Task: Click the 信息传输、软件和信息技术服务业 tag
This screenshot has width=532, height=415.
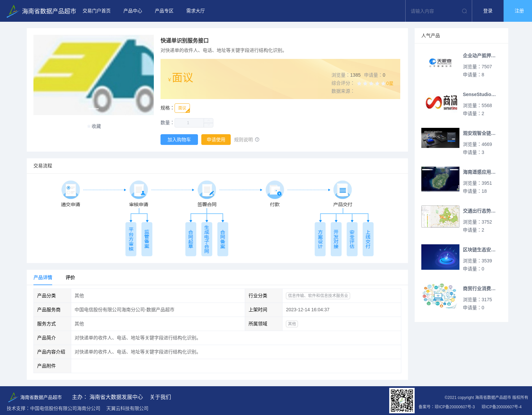Action: pyautogui.click(x=318, y=296)
